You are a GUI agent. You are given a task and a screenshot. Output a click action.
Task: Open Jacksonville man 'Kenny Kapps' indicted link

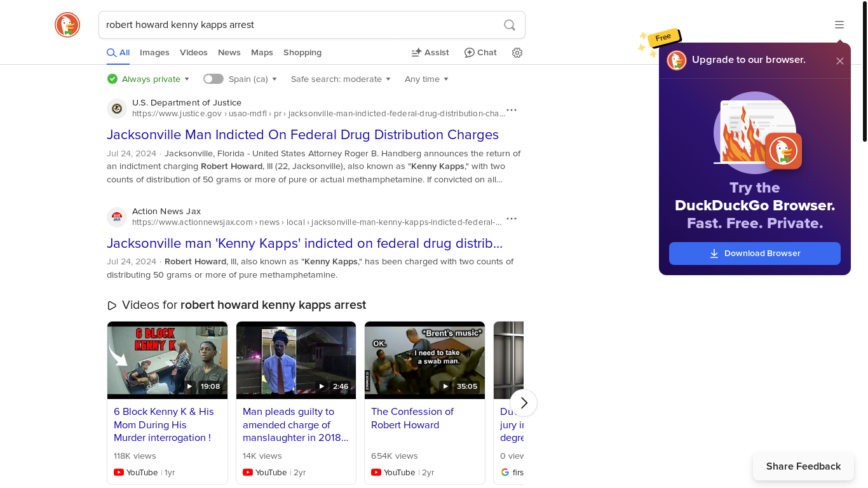(304, 243)
